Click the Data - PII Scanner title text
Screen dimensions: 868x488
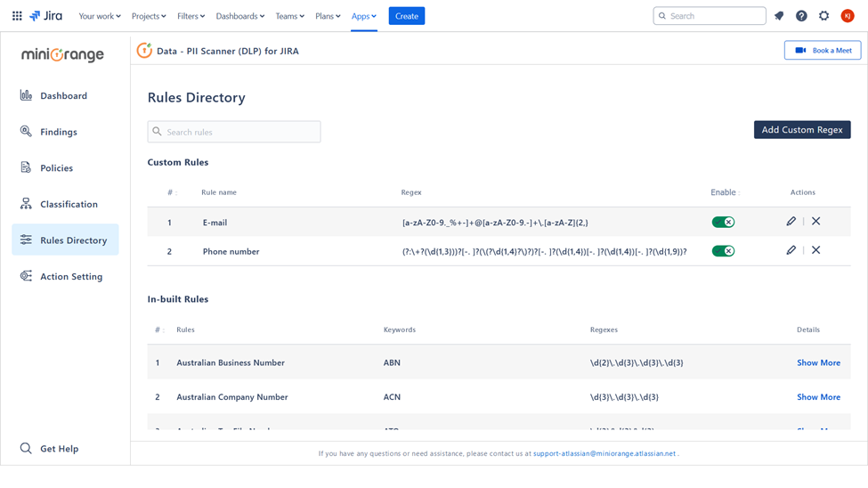(228, 51)
